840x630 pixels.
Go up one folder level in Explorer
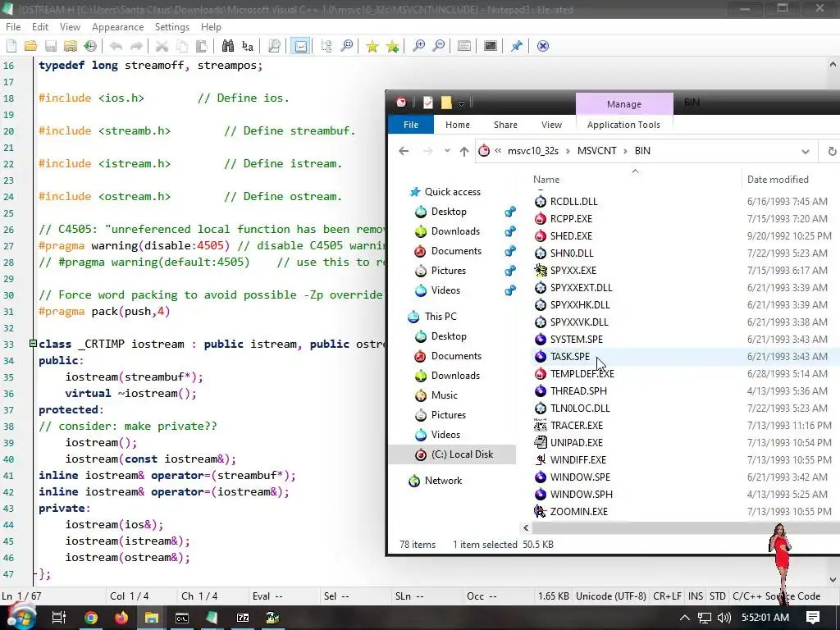[x=464, y=151]
